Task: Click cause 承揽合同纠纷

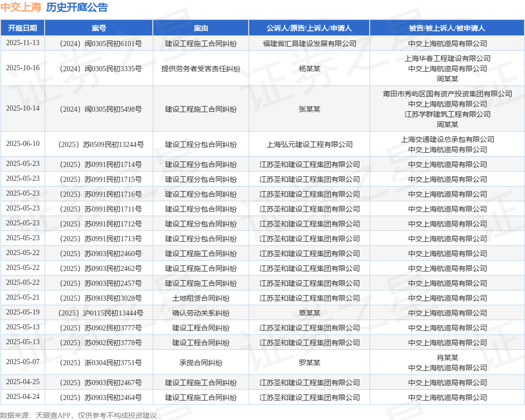Action: [x=200, y=363]
